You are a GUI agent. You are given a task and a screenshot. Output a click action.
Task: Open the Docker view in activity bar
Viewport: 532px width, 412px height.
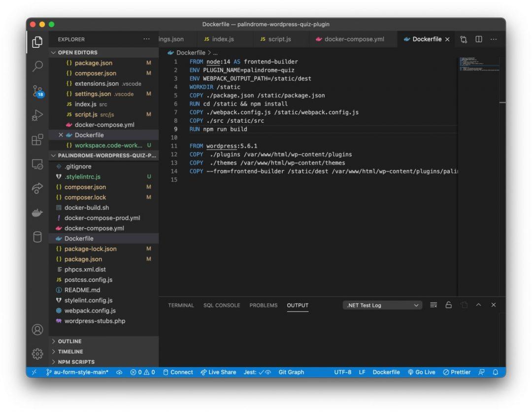coord(37,213)
